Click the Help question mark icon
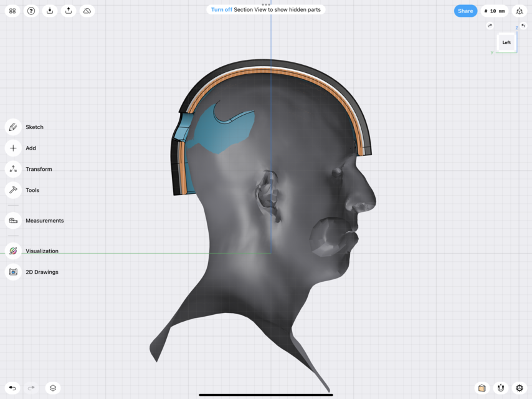The height and width of the screenshot is (399, 532). (x=31, y=11)
